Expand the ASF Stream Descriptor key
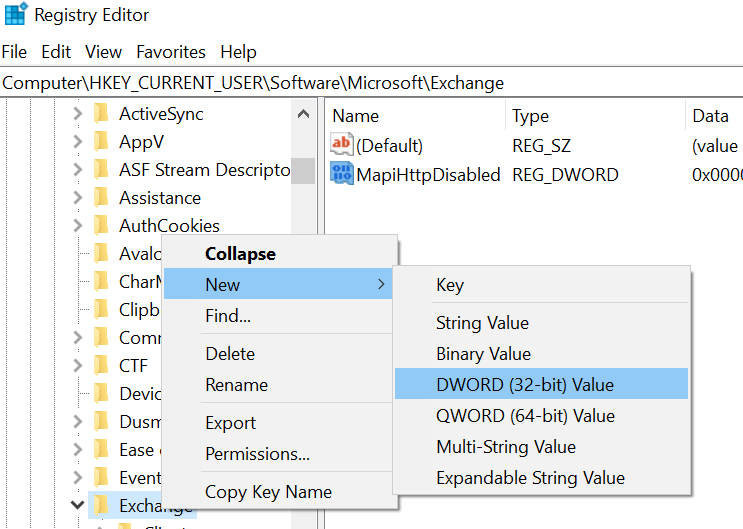Screen dimensions: 743x529 (x=78, y=170)
